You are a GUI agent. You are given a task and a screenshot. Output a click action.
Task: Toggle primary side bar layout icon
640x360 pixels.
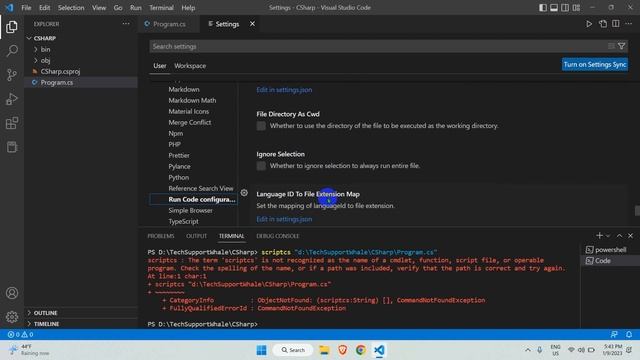click(543, 8)
